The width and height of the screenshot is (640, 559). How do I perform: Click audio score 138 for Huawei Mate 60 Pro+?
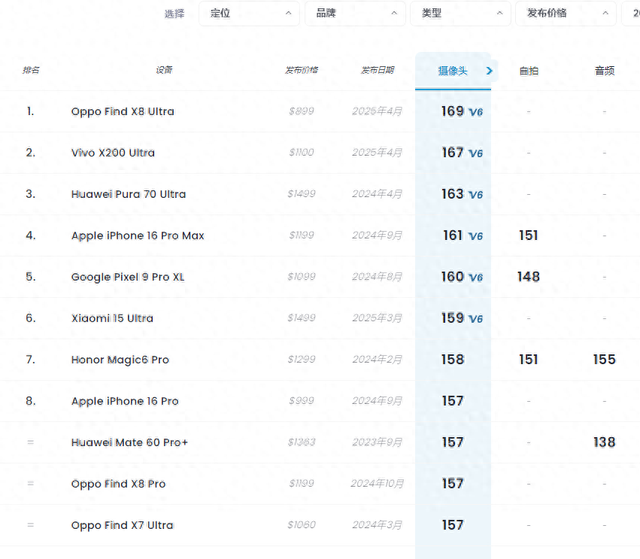click(x=604, y=442)
